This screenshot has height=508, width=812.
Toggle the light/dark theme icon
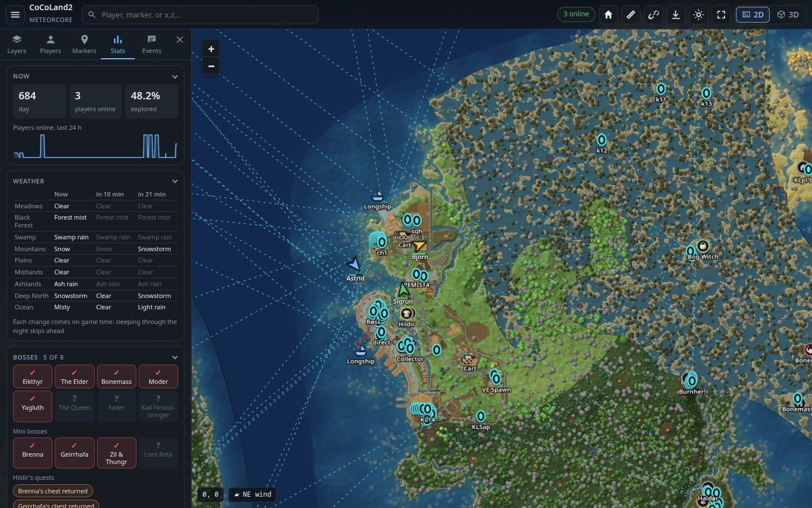(699, 15)
